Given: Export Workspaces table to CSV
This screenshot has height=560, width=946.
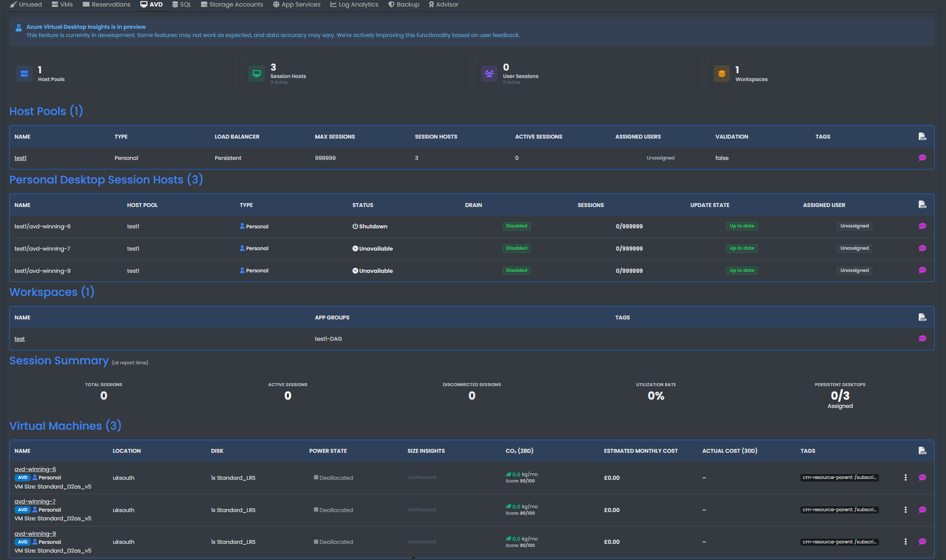Looking at the screenshot, I should pyautogui.click(x=922, y=317).
